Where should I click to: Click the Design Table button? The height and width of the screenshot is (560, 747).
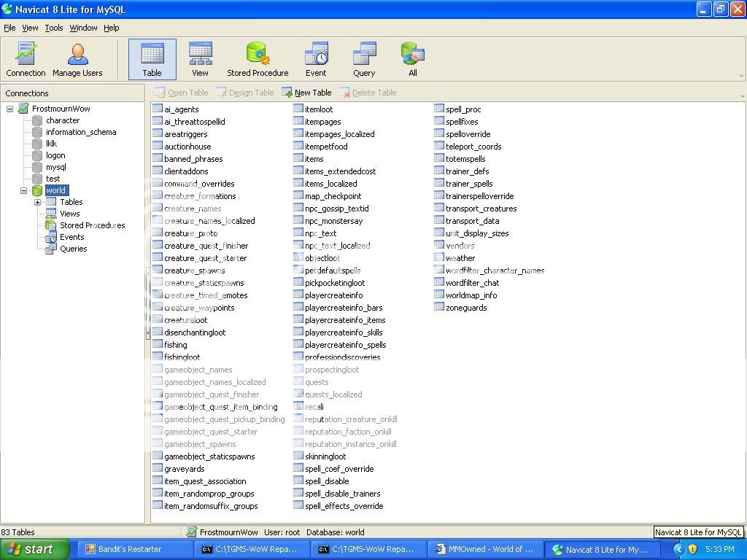click(x=245, y=93)
